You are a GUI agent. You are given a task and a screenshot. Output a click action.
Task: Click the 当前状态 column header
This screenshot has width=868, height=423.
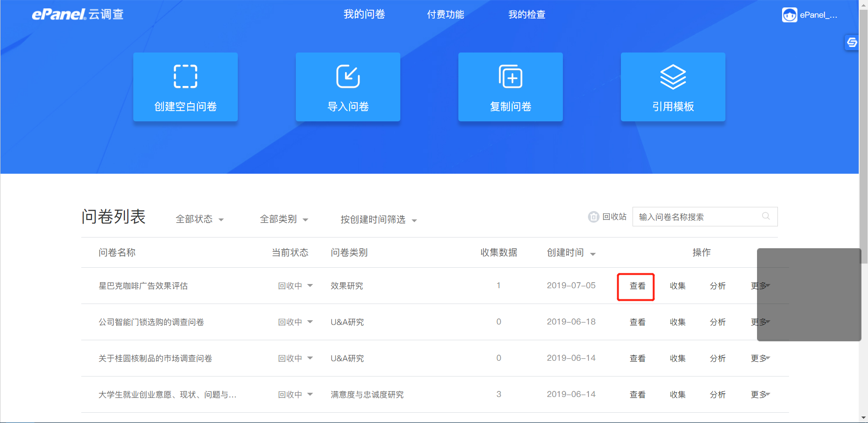pos(290,252)
